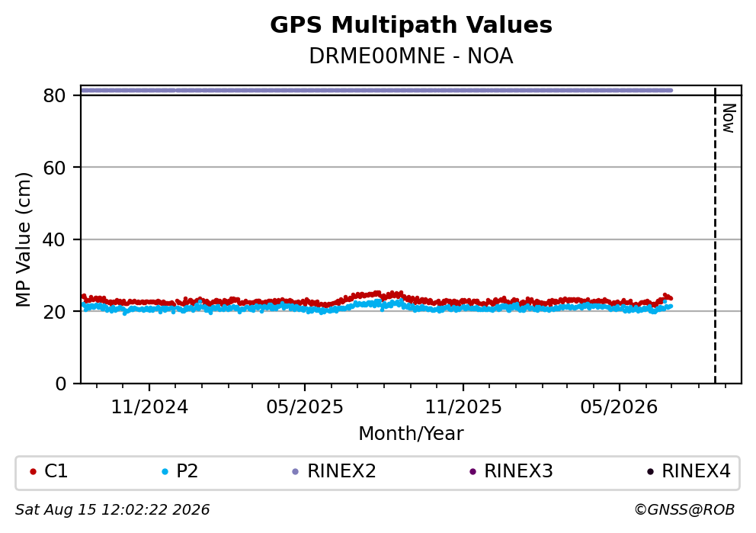756x533 pixels.
Task: Click the GPS Multipath Values title
Action: pyautogui.click(x=411, y=25)
